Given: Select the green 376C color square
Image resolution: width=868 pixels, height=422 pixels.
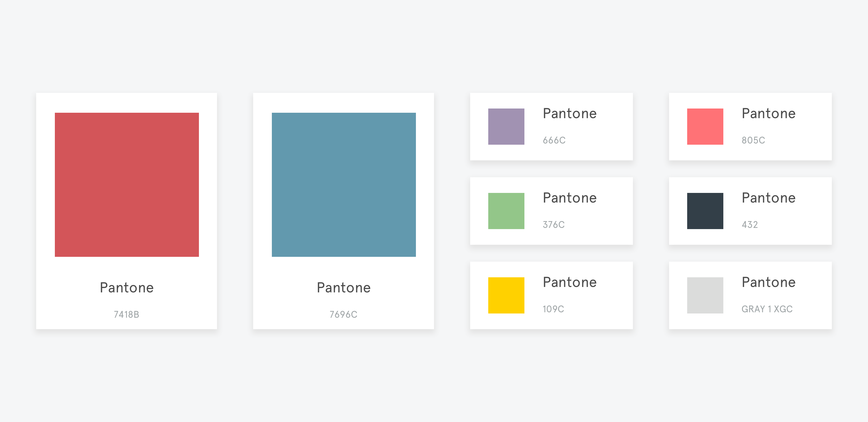Looking at the screenshot, I should 506,211.
